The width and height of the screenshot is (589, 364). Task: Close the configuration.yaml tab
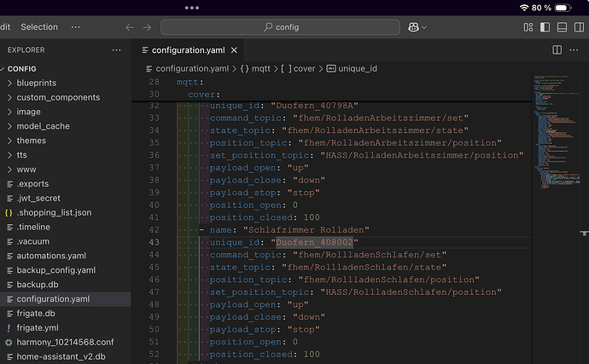click(x=234, y=50)
